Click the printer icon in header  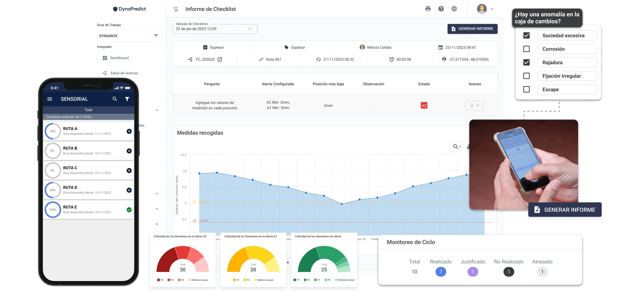428,9
